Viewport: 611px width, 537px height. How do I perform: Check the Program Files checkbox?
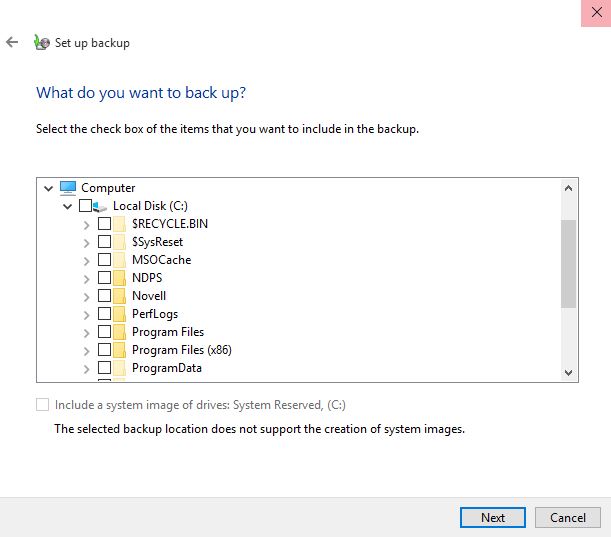(x=104, y=331)
